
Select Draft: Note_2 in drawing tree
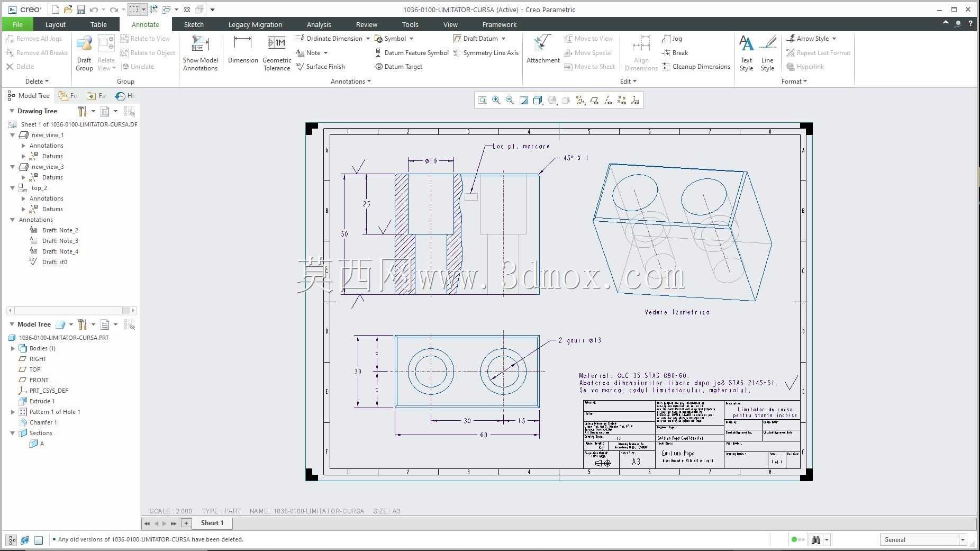tap(60, 230)
